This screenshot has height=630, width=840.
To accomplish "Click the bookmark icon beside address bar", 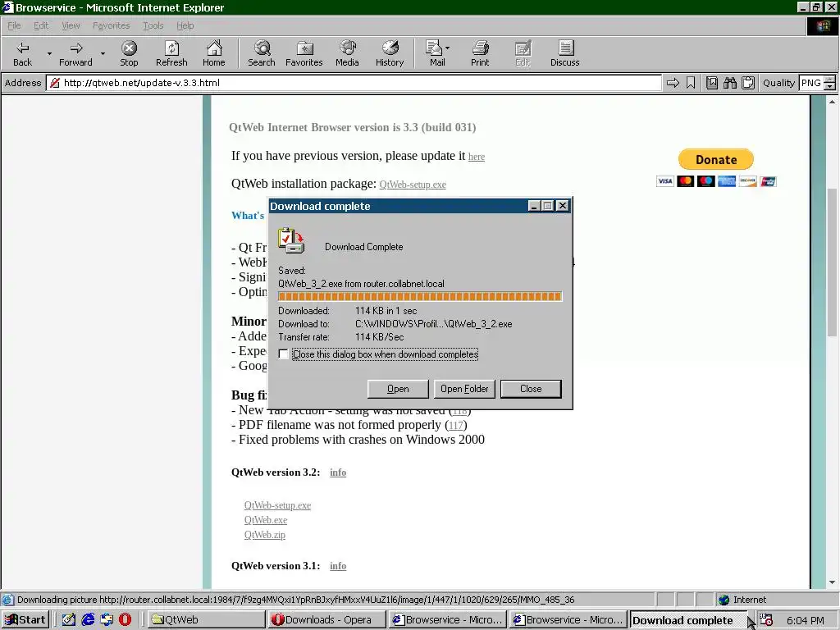I will pyautogui.click(x=691, y=83).
